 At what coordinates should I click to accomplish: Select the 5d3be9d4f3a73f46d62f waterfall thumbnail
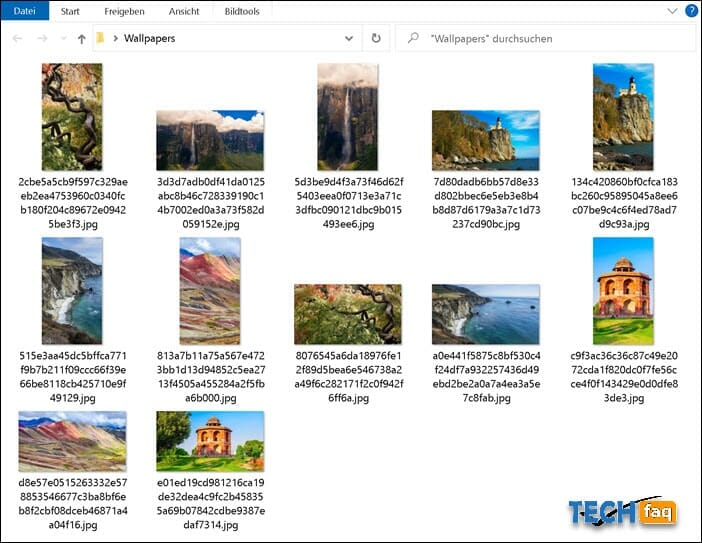tap(348, 117)
